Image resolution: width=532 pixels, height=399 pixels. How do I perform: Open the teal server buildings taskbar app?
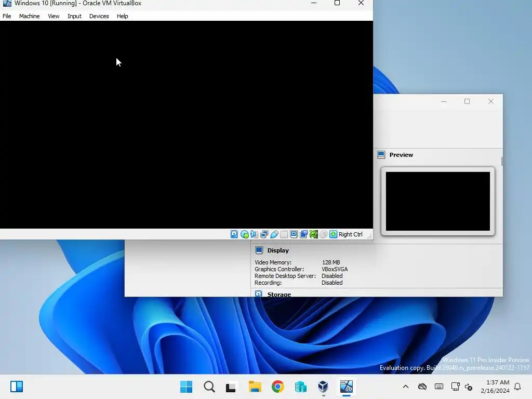(x=301, y=387)
